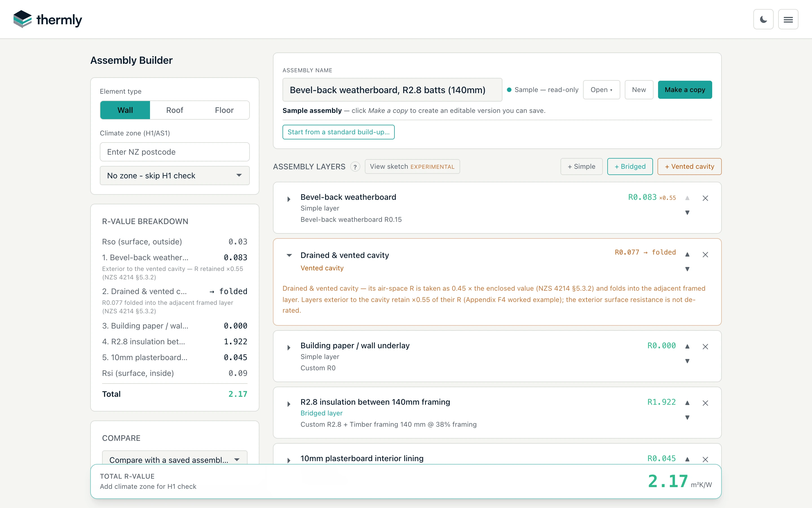Open the Open assembly menu
This screenshot has width=812, height=508.
tap(601, 90)
